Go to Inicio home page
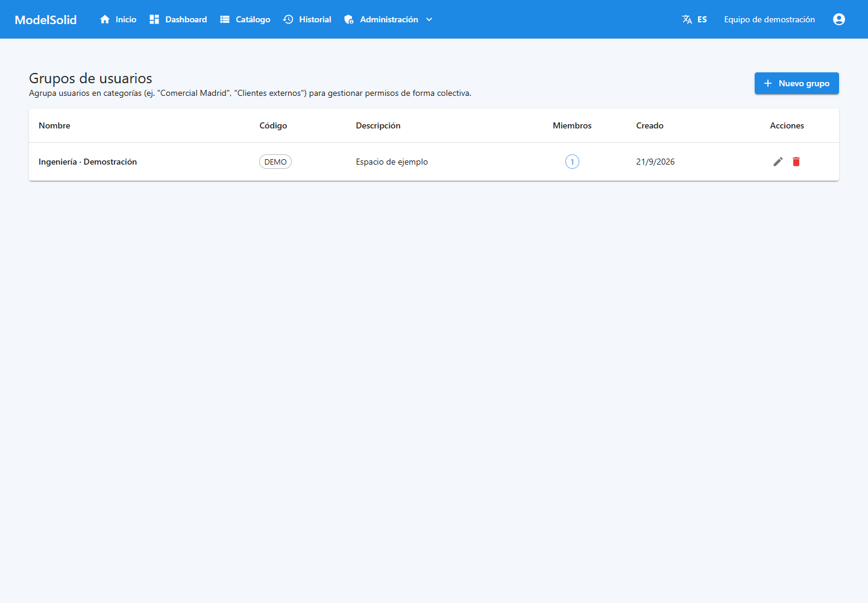This screenshot has width=868, height=603. coord(118,19)
